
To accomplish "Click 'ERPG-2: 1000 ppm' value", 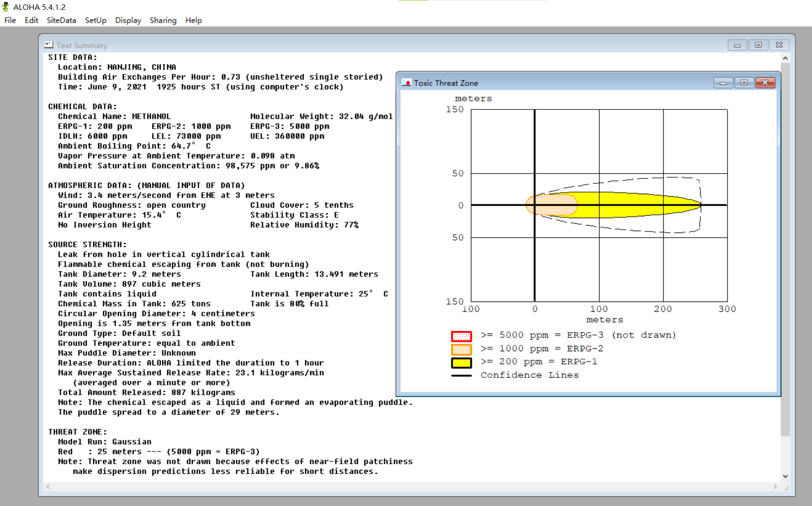I will pos(191,126).
